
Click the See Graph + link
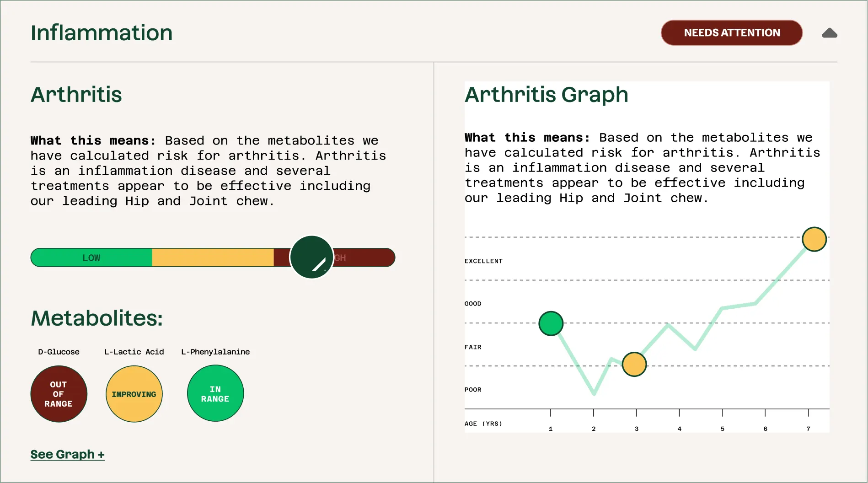click(68, 454)
